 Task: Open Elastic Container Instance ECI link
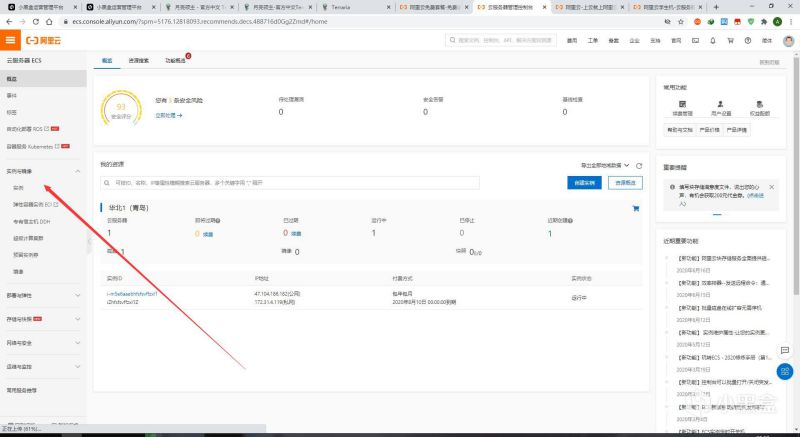point(36,204)
